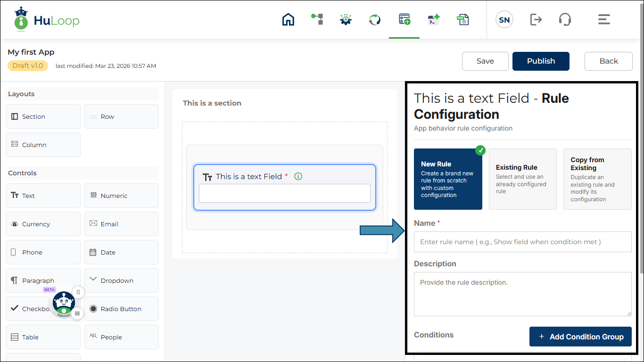Open the headset support icon
Image resolution: width=644 pixels, height=362 pixels.
coord(565,19)
